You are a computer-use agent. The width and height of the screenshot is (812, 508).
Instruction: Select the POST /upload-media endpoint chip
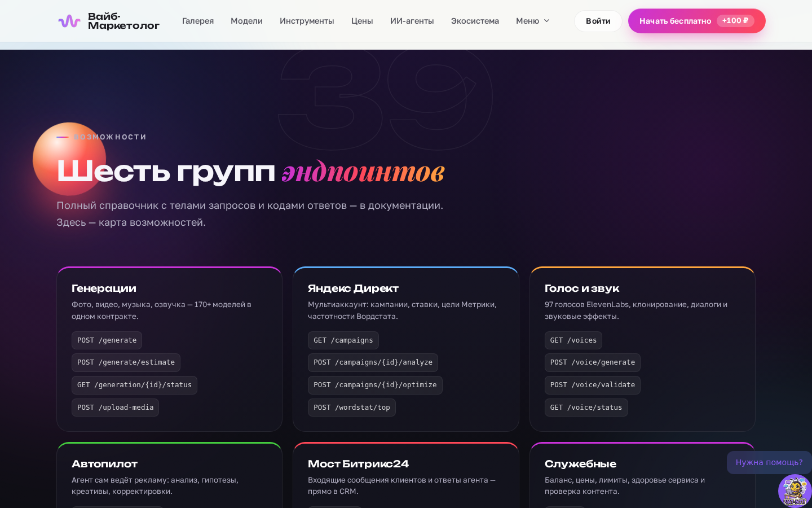tap(115, 408)
